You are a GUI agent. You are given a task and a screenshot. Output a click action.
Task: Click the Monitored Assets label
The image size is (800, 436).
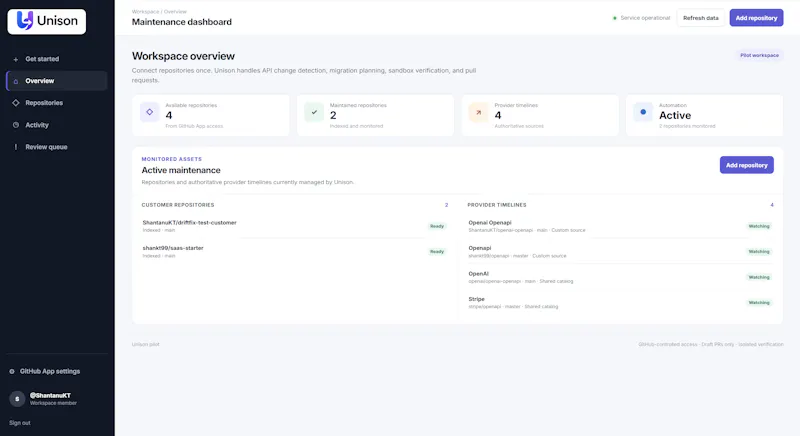tap(171, 159)
